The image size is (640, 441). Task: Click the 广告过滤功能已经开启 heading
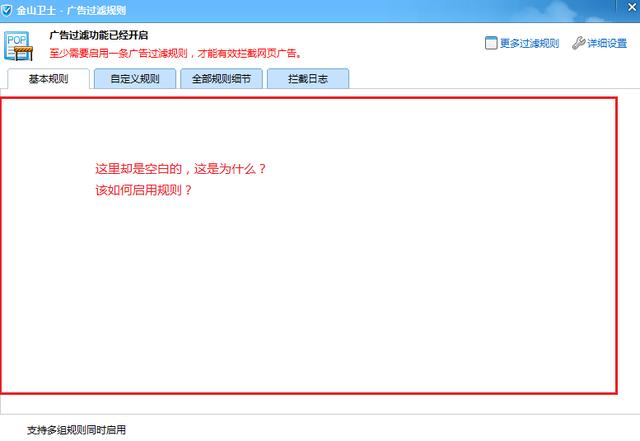(99, 35)
